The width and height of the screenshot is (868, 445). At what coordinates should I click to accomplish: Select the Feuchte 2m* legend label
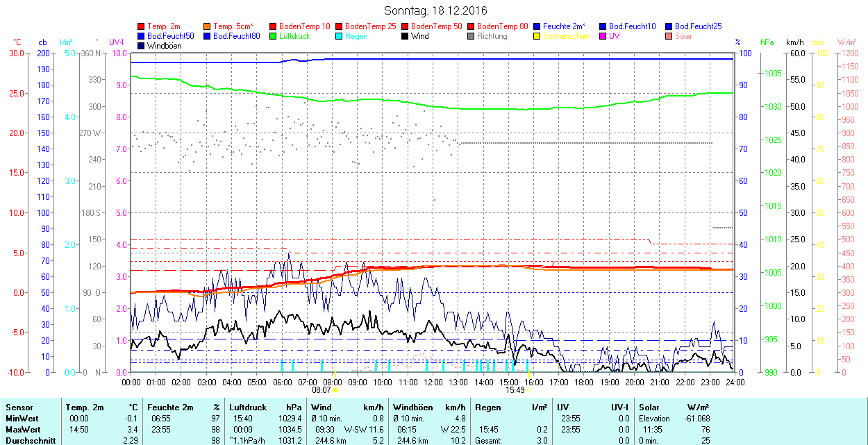[x=564, y=26]
